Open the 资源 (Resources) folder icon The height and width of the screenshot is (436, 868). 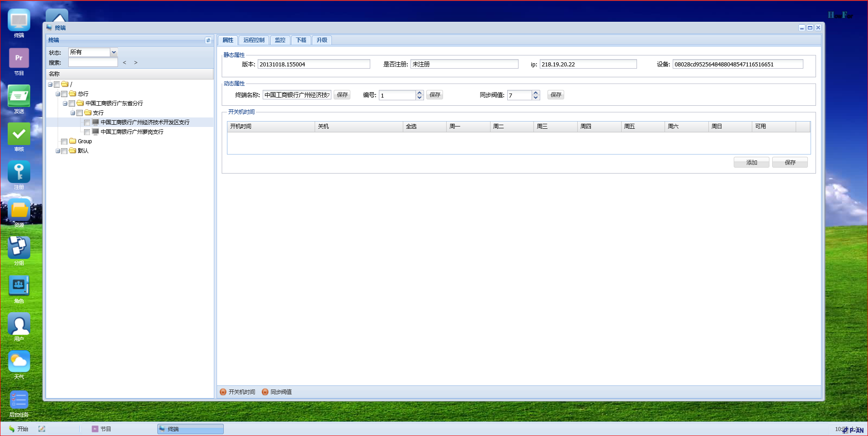click(x=19, y=211)
